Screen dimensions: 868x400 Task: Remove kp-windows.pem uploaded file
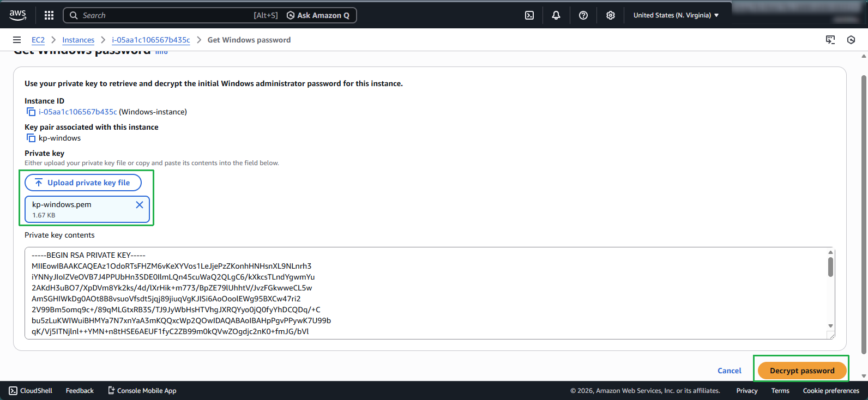(x=140, y=205)
